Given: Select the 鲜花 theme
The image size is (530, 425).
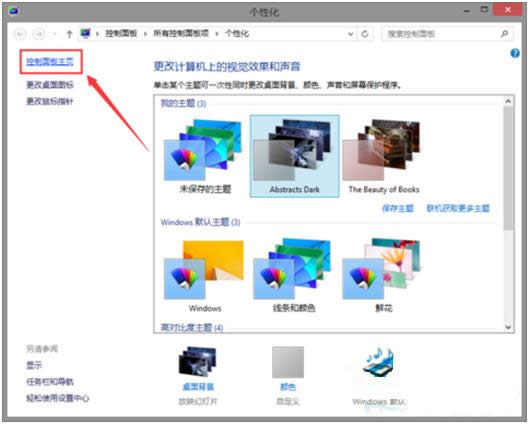Looking at the screenshot, I should pos(384,276).
